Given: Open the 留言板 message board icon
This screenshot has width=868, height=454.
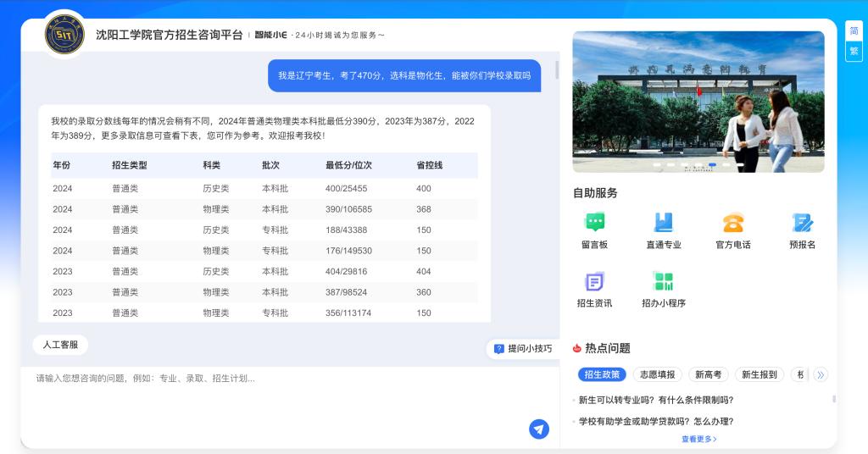Looking at the screenshot, I should click(x=594, y=223).
